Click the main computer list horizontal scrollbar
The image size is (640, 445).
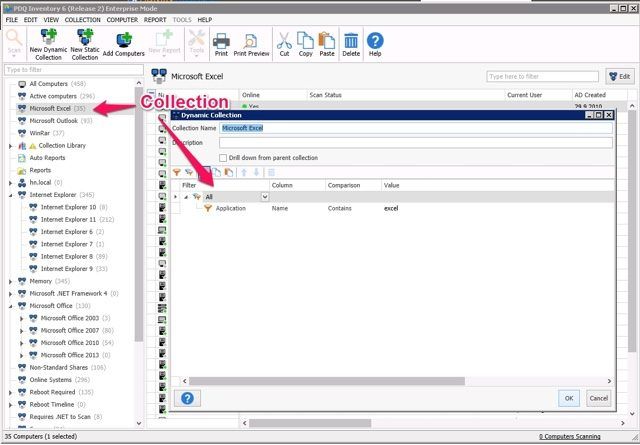tap(310, 423)
